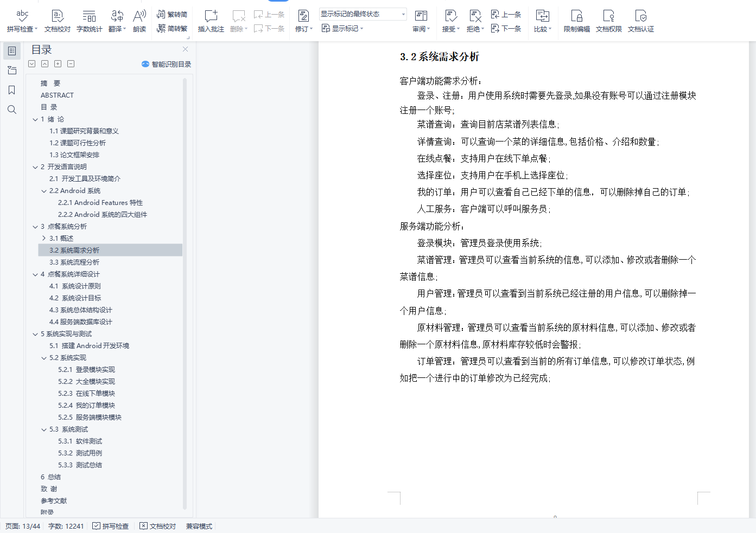The image size is (756, 533).
Task: Click the 翻译 translate icon
Action: pos(117,16)
